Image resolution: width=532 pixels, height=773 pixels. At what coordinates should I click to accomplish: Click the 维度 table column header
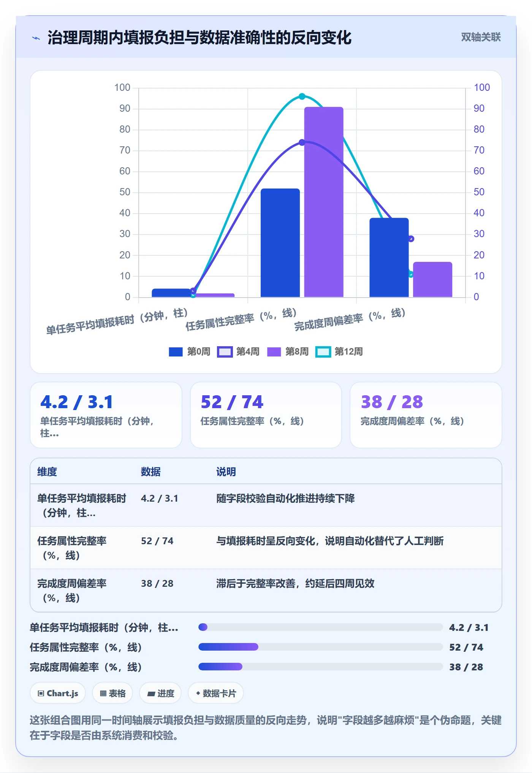point(47,472)
